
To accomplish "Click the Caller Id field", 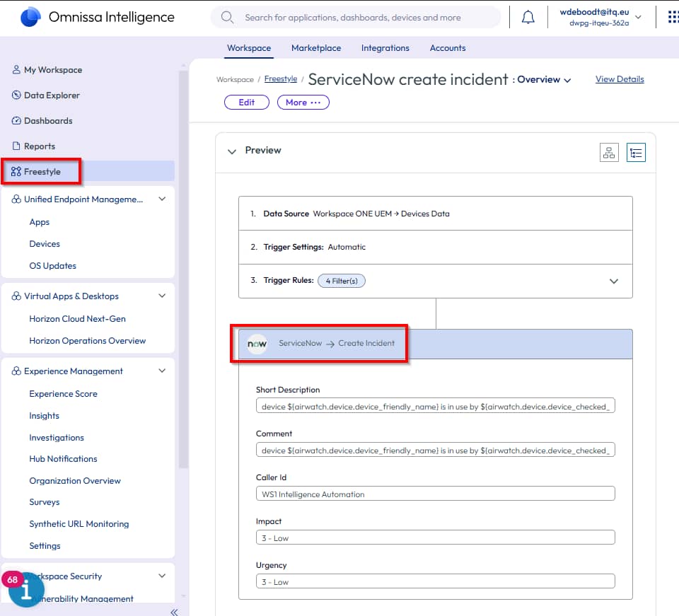I will click(x=435, y=494).
